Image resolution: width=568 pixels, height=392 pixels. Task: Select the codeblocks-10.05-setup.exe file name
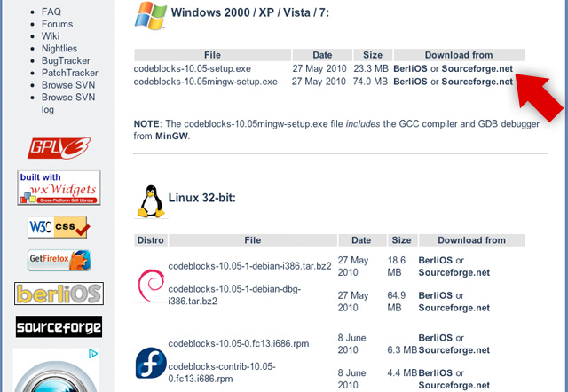tap(192, 69)
